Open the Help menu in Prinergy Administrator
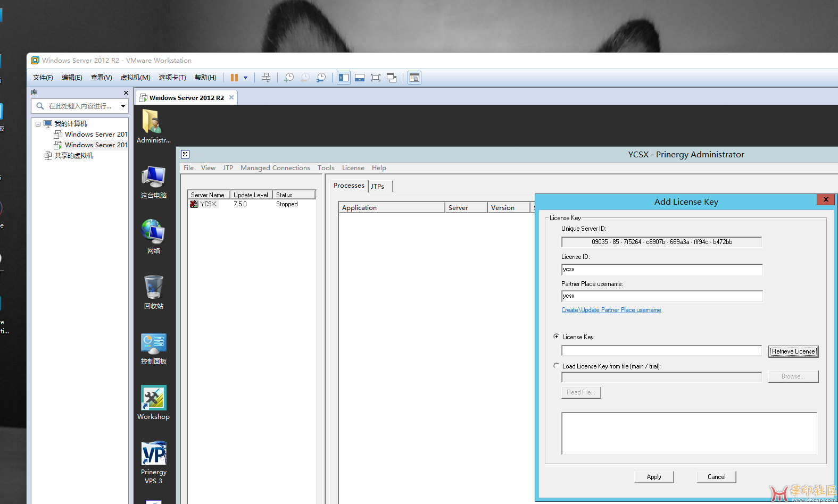The height and width of the screenshot is (504, 838). [379, 168]
